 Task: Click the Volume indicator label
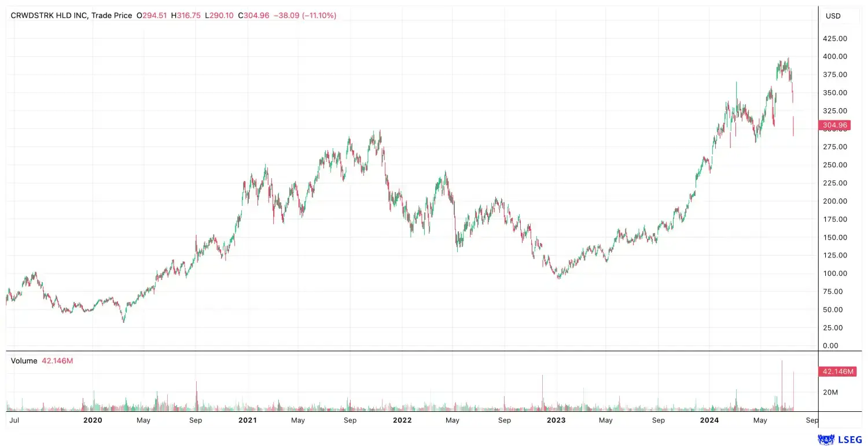(x=24, y=361)
